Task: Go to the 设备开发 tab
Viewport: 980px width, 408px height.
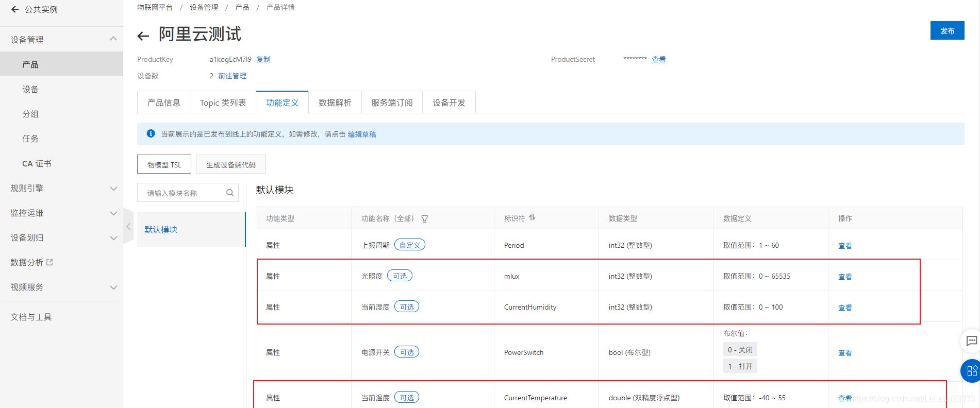Action: tap(449, 103)
